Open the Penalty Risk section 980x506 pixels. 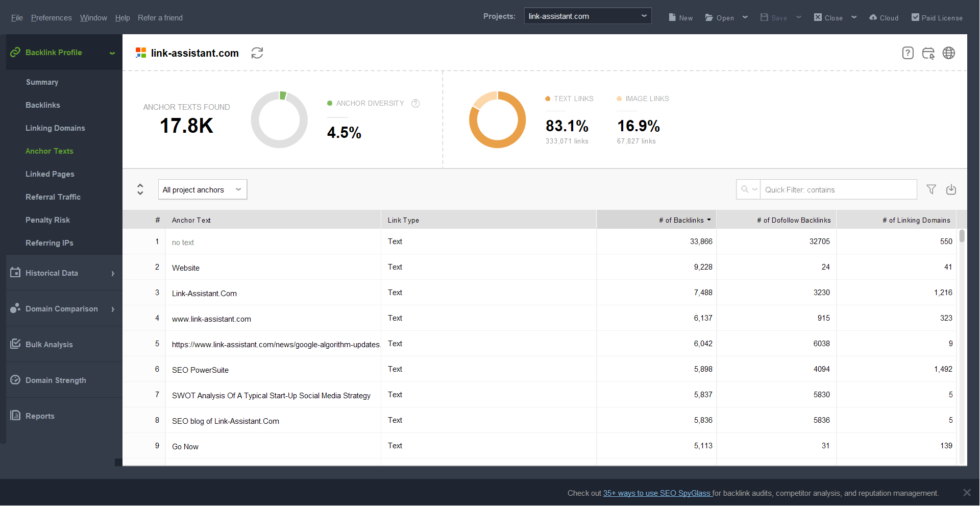pyautogui.click(x=47, y=220)
